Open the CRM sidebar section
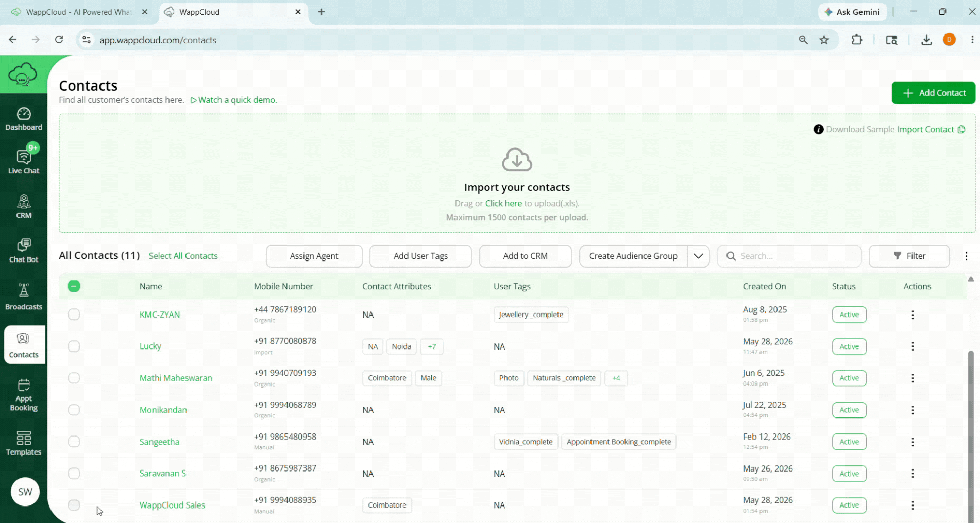This screenshot has width=980, height=523. pos(24,206)
